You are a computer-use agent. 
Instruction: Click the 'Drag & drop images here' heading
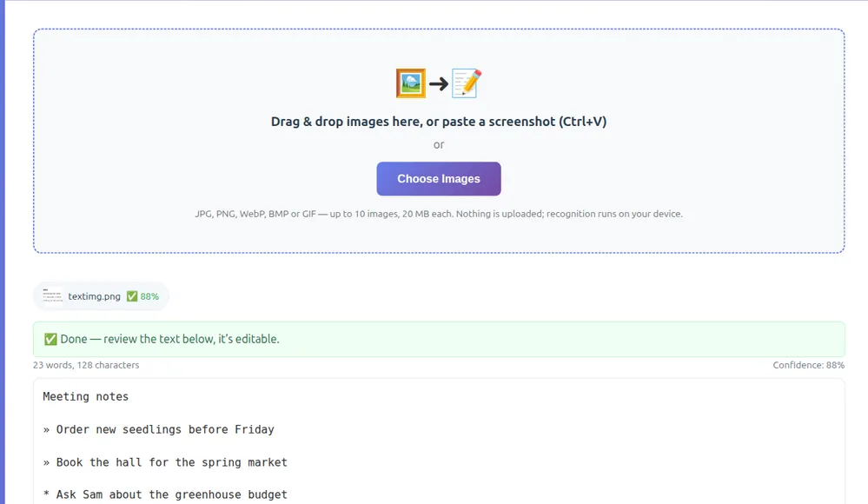tap(439, 122)
